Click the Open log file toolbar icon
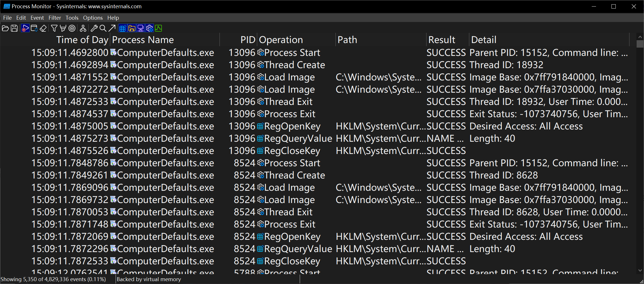 [x=5, y=28]
